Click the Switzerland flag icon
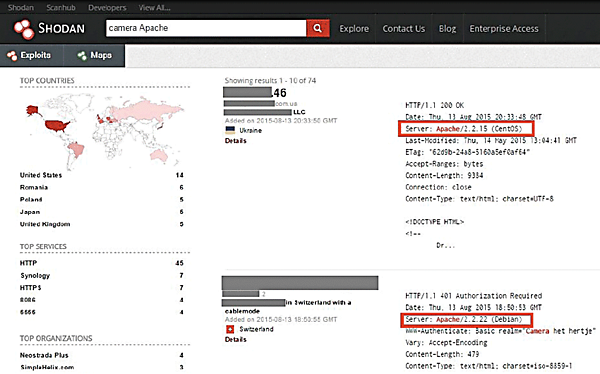The width and height of the screenshot is (600, 374). (230, 329)
